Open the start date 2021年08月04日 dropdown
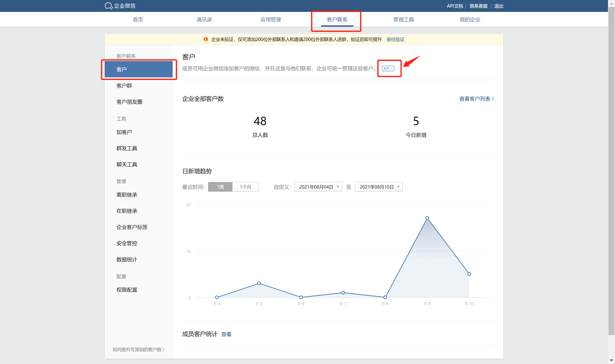615x364 pixels. (318, 187)
